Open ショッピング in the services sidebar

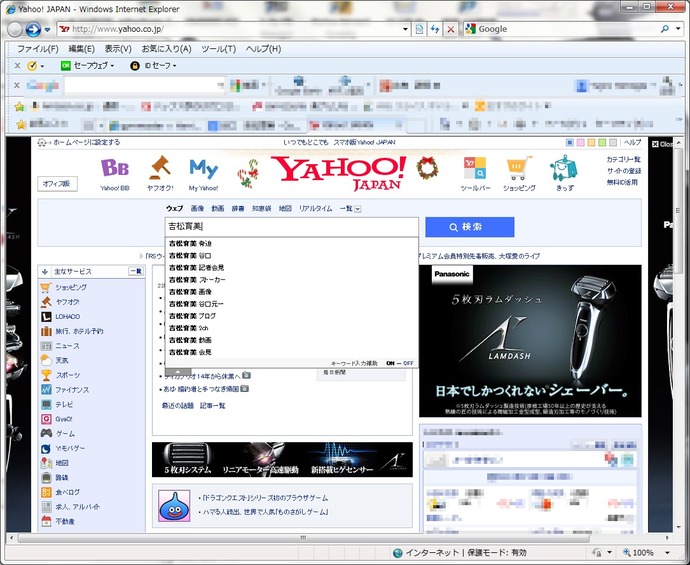[71, 287]
